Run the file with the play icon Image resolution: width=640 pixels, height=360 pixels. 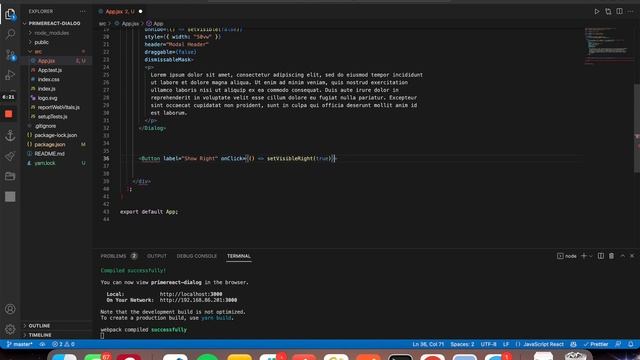[597, 11]
